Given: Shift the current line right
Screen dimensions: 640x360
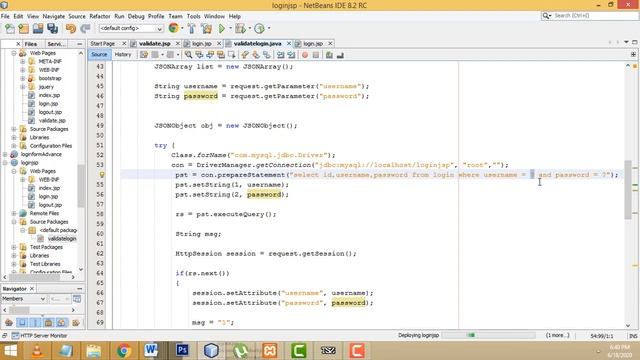Looking at the screenshot, I should tap(291, 55).
